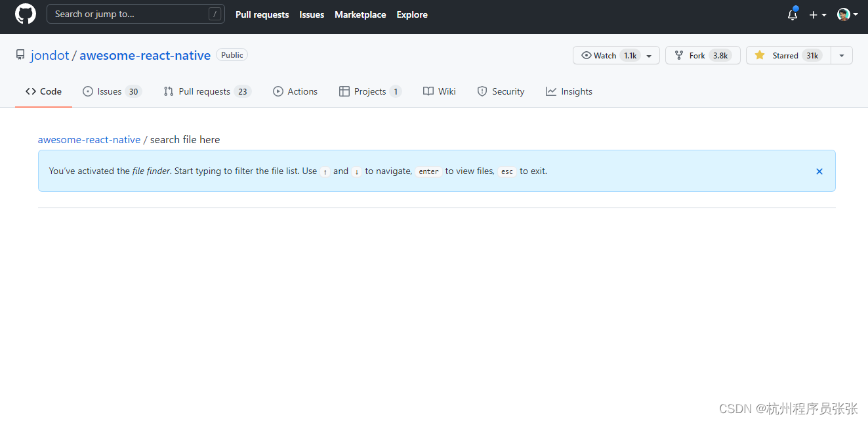Go to Explore
Image resolution: width=868 pixels, height=421 pixels.
(412, 14)
